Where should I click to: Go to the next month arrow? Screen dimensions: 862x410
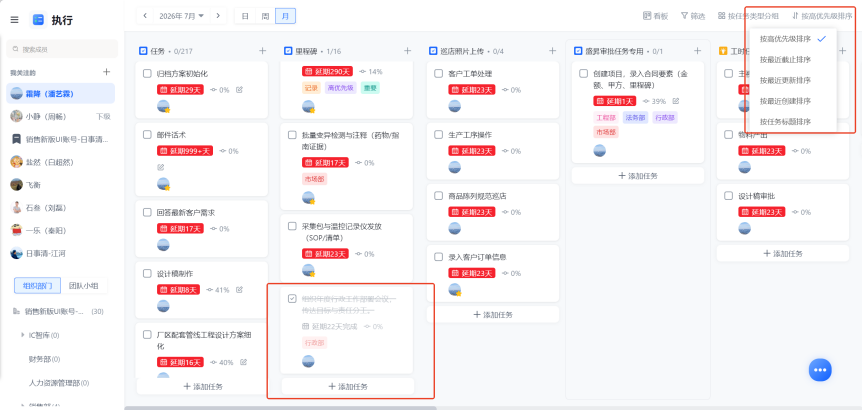coord(218,16)
